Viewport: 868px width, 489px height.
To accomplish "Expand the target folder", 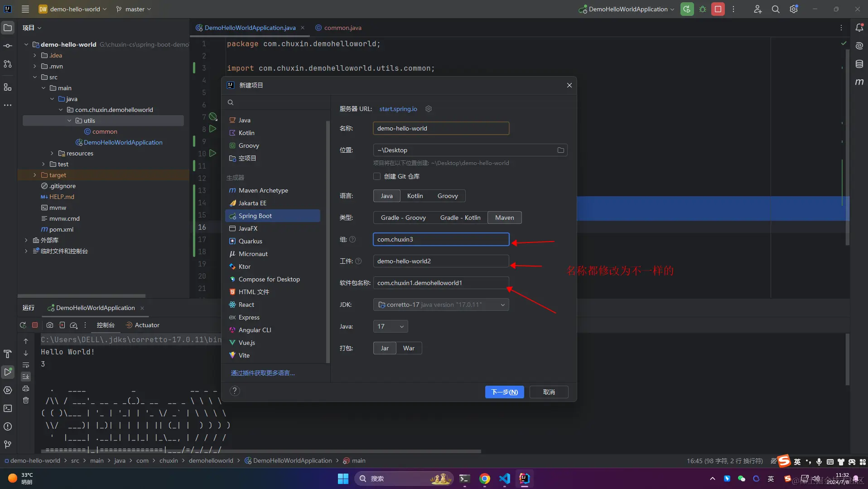I will pyautogui.click(x=35, y=175).
